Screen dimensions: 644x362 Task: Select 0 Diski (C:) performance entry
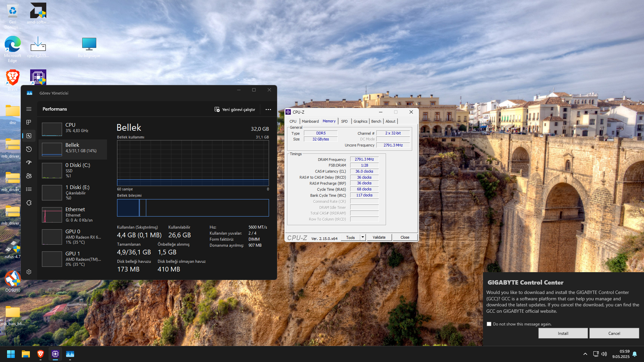pyautogui.click(x=73, y=170)
